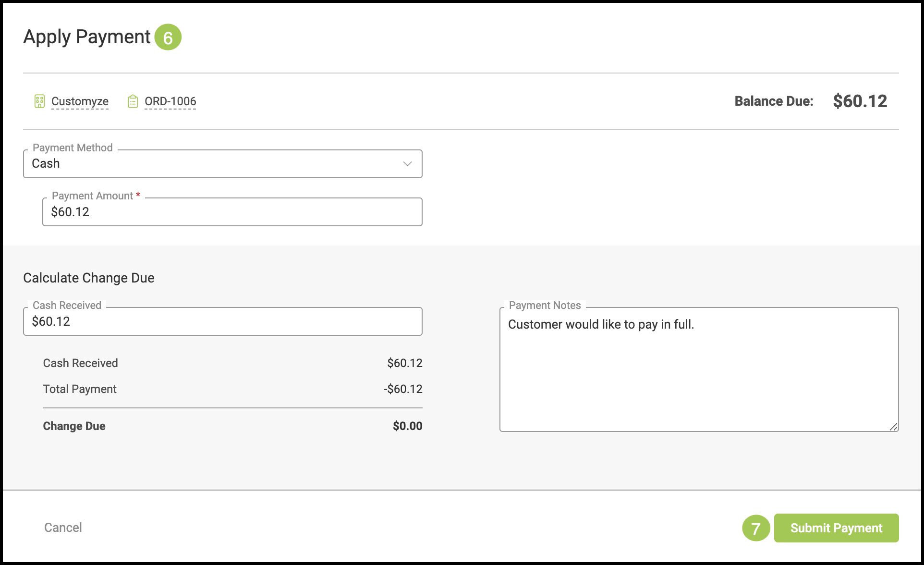Click the clipboard icon next to ORD-1006

tap(133, 101)
